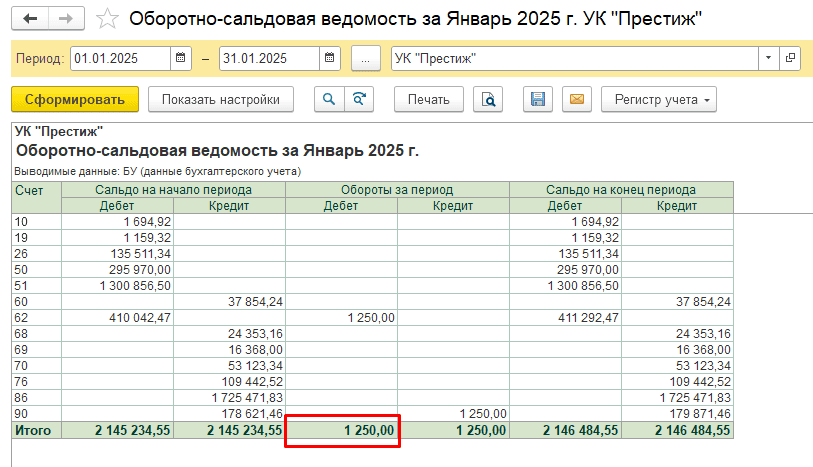Click the start date field 01.01.2025
Viewport: 813px width, 467px height.
pos(120,59)
